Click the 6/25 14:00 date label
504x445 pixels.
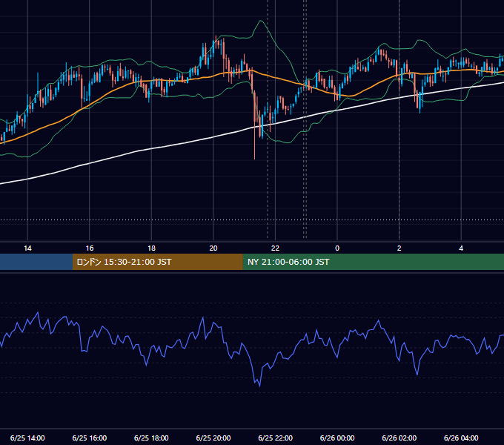27,438
